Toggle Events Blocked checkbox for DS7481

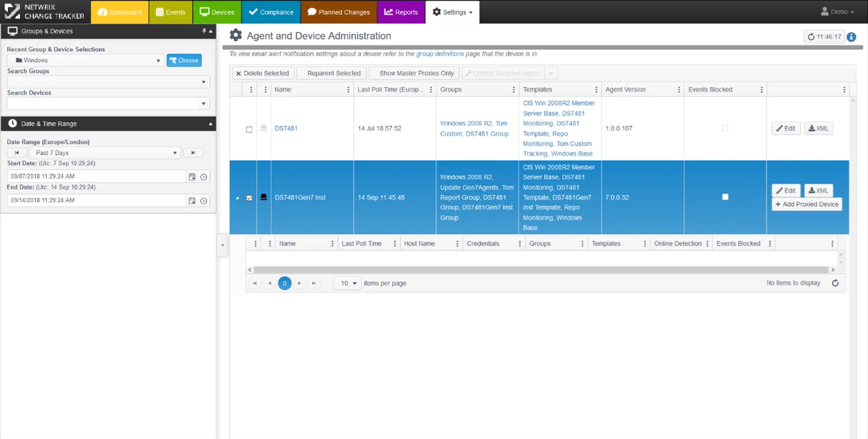pos(725,129)
